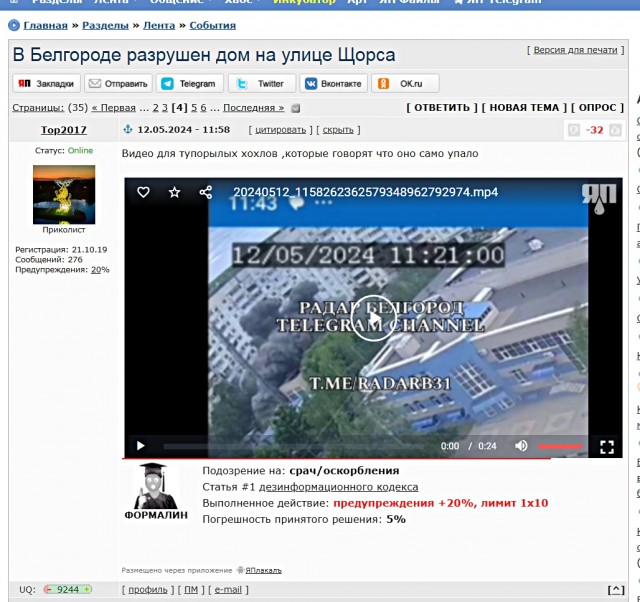
Task: Adjust the red volume slider
Action: tap(560, 446)
